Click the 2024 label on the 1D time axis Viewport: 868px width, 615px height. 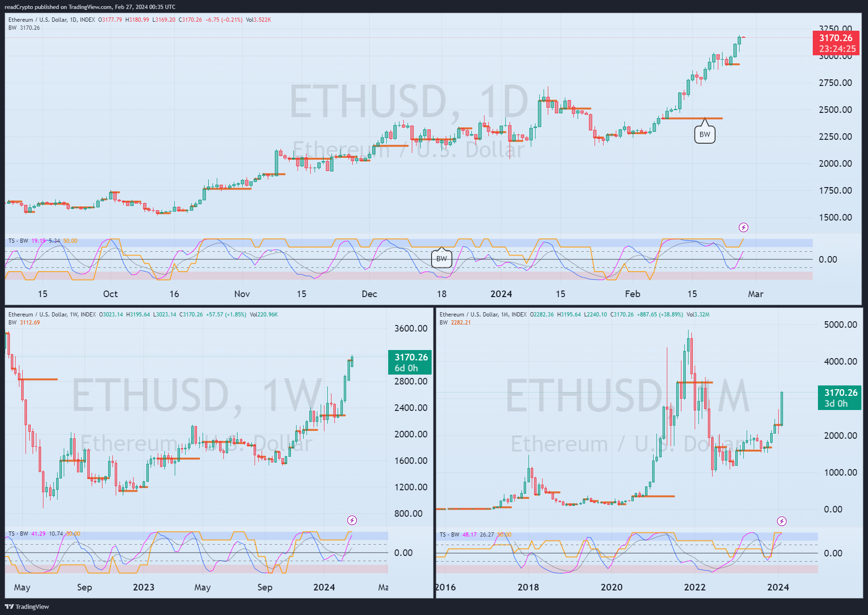coord(501,294)
